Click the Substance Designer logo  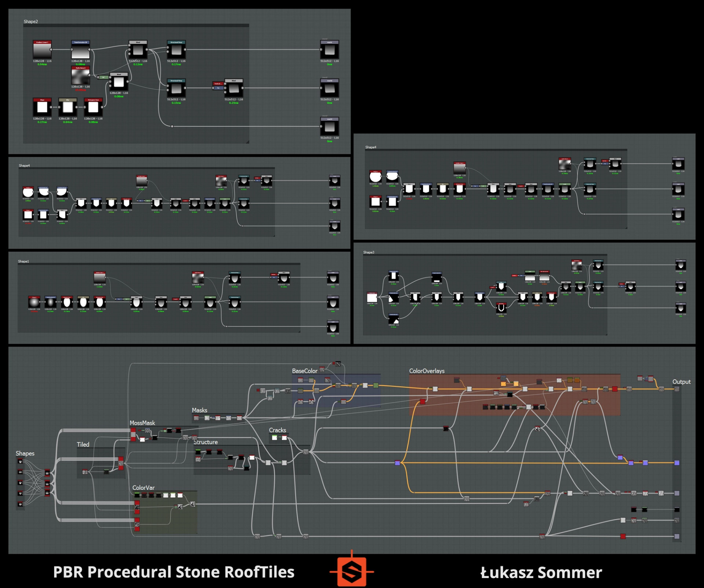[352, 571]
